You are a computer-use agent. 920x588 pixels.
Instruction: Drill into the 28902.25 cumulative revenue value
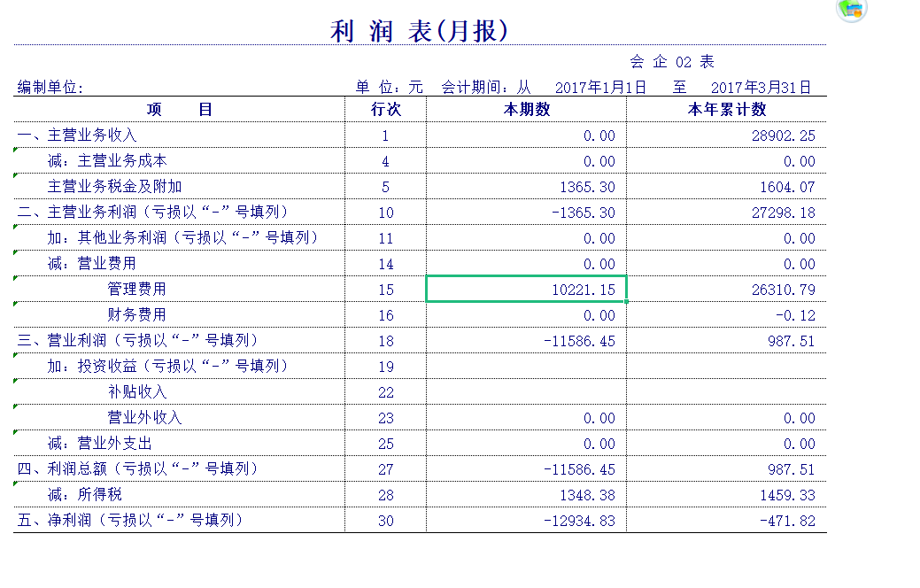tap(785, 135)
